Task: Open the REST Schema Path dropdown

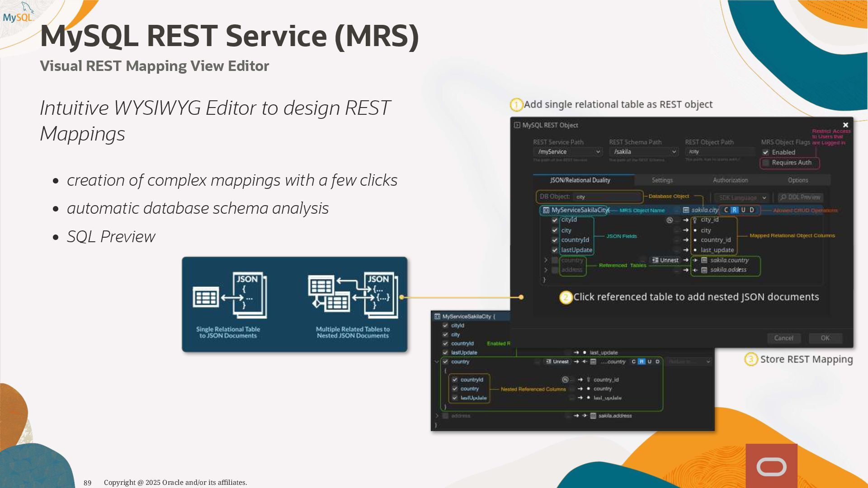Action: [x=643, y=152]
